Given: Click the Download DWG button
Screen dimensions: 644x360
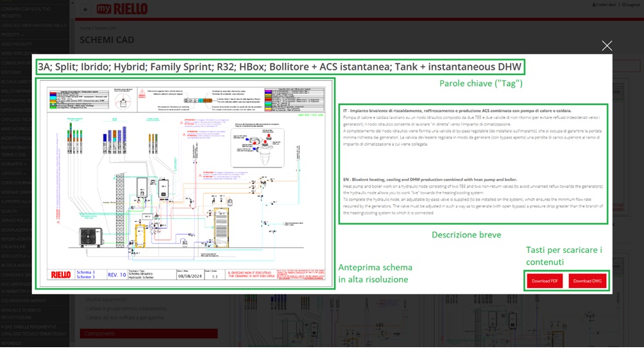Looking at the screenshot, I should coord(587,281).
